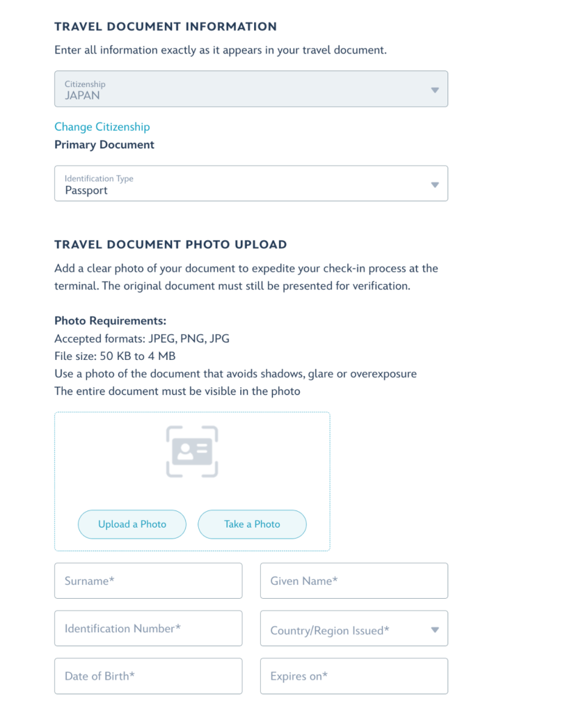588x713 pixels.
Task: Open the Country/Region Issued dropdown field
Action: point(354,629)
